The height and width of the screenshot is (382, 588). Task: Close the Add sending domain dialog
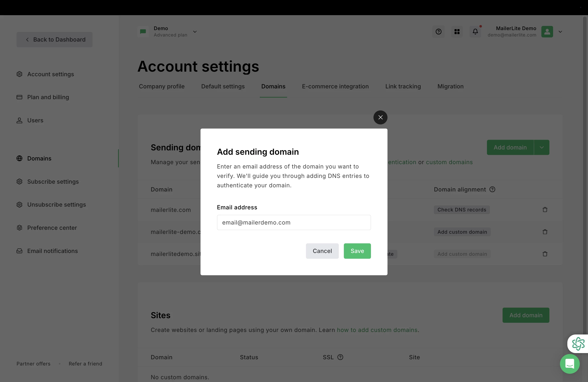click(x=380, y=117)
